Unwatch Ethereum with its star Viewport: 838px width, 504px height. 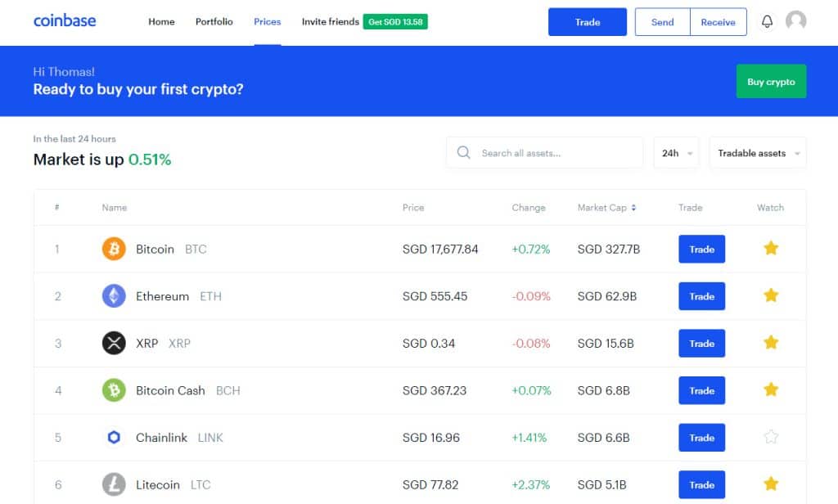771,295
